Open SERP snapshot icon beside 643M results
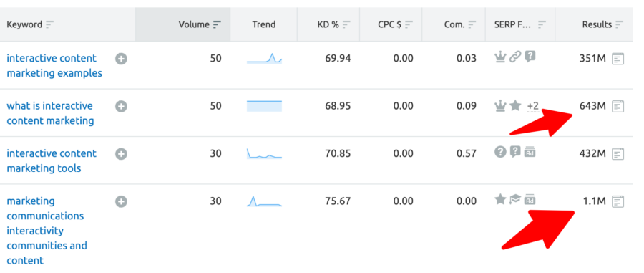 click(618, 107)
